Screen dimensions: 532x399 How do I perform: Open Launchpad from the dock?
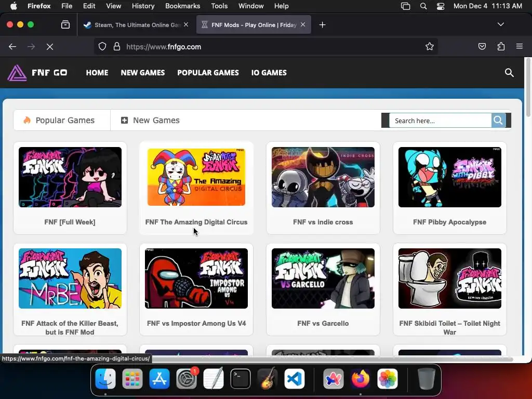click(x=132, y=379)
